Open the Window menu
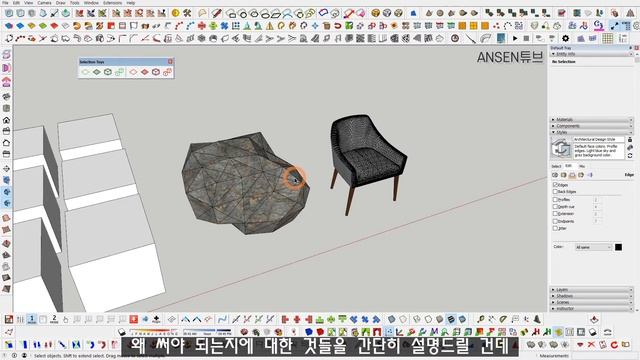 [91, 2]
